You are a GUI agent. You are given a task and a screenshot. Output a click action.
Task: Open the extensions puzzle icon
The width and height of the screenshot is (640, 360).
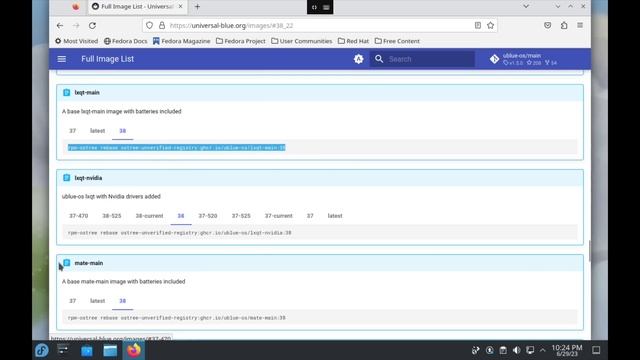(x=564, y=25)
